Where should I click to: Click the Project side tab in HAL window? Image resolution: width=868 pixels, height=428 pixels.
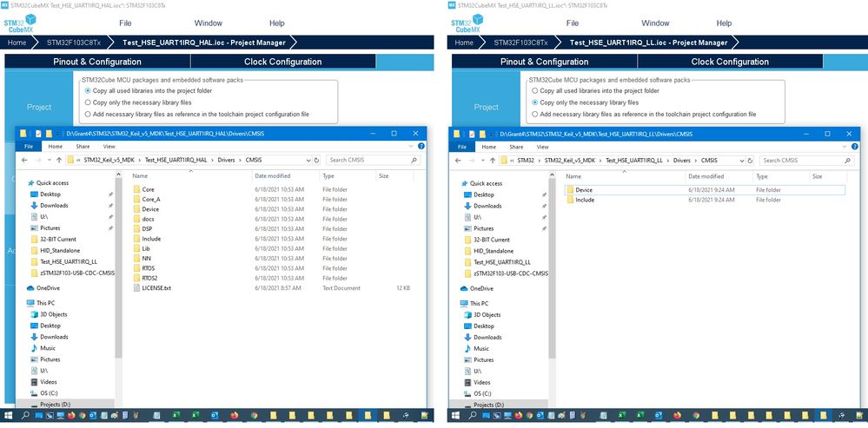(39, 108)
